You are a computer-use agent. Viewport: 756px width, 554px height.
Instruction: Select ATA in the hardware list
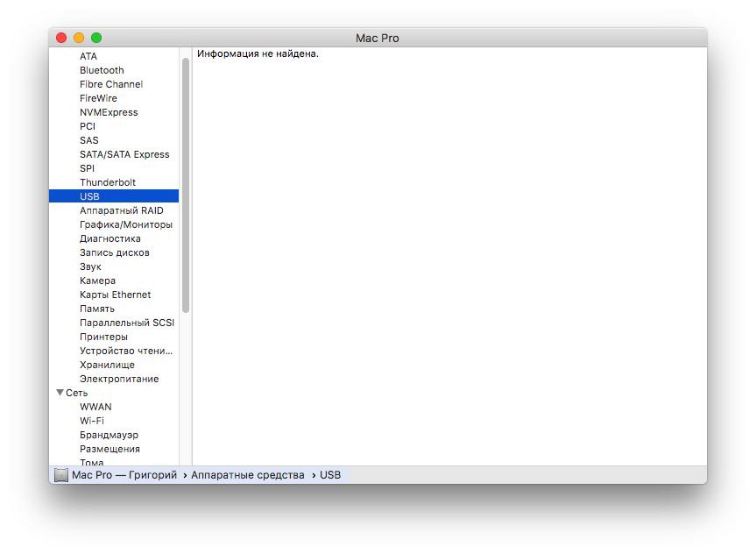[x=88, y=56]
